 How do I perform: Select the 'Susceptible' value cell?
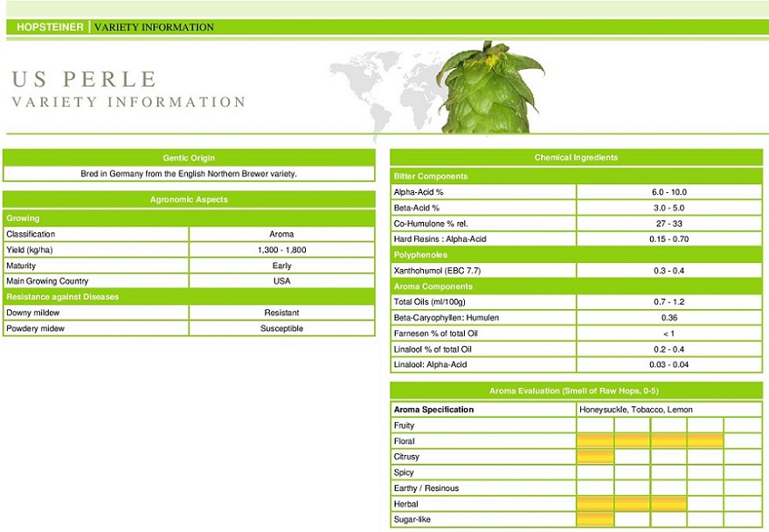click(281, 328)
